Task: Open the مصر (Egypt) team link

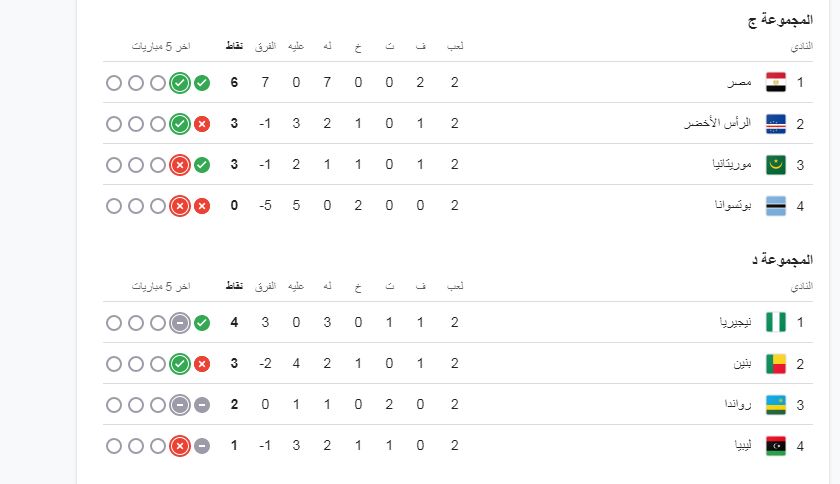Action: [740, 82]
